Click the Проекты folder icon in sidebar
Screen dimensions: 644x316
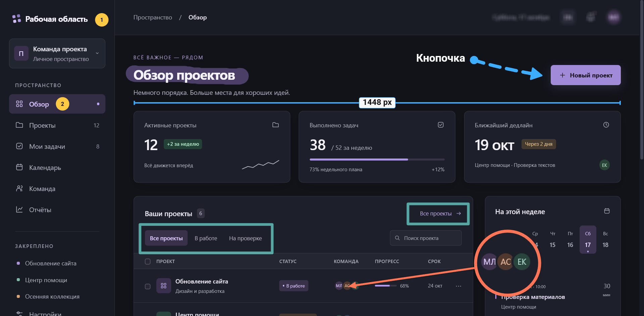tap(19, 125)
